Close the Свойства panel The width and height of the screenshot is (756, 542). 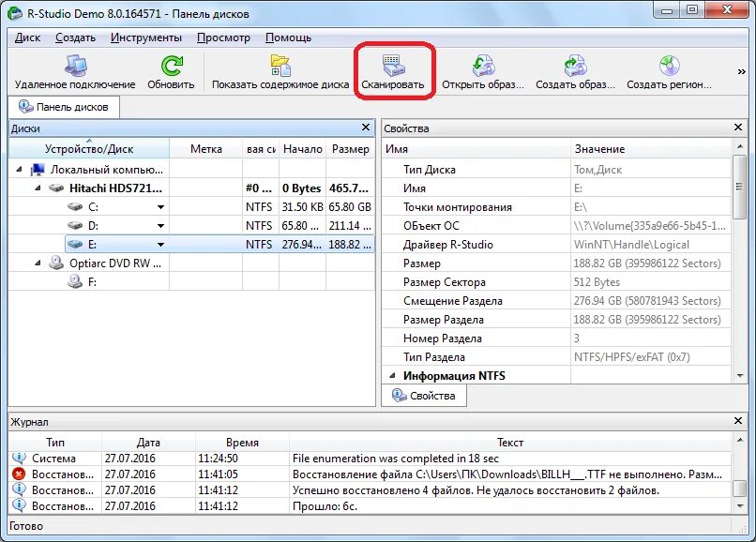(x=737, y=128)
